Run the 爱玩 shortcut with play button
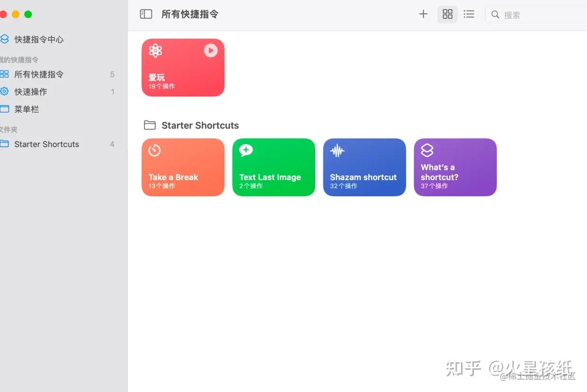 coord(211,51)
